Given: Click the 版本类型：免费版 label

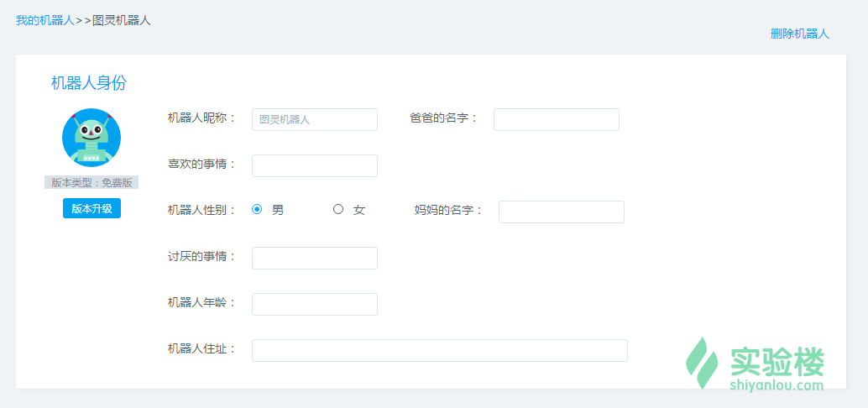Looking at the screenshot, I should click(x=92, y=183).
